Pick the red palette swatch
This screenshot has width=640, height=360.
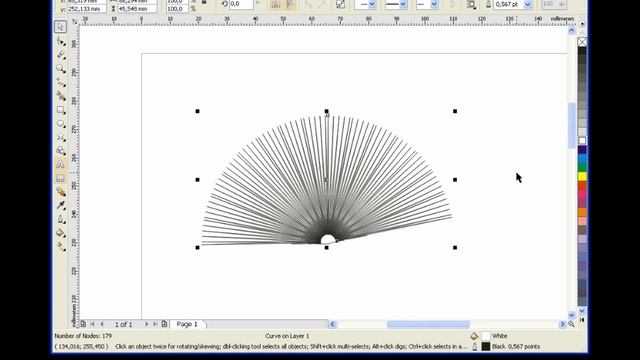pos(582,185)
